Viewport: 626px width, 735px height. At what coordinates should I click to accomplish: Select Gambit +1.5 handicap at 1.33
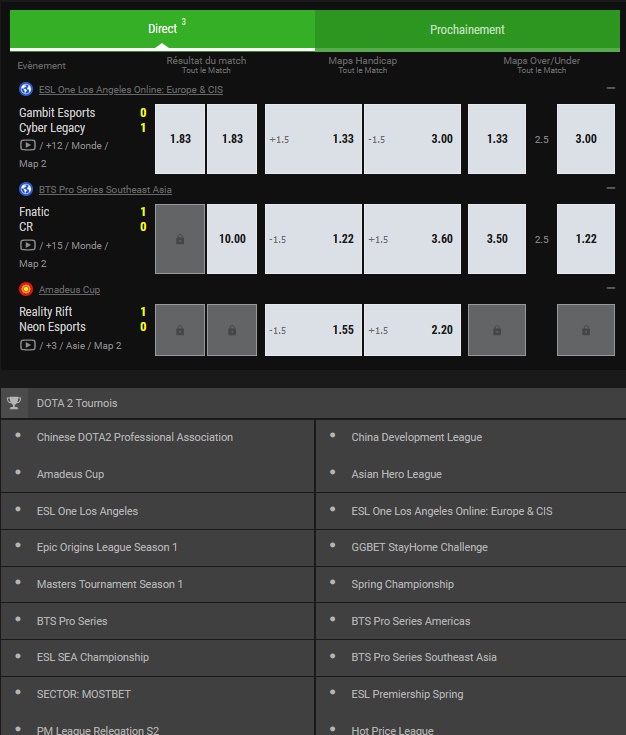[x=313, y=139]
